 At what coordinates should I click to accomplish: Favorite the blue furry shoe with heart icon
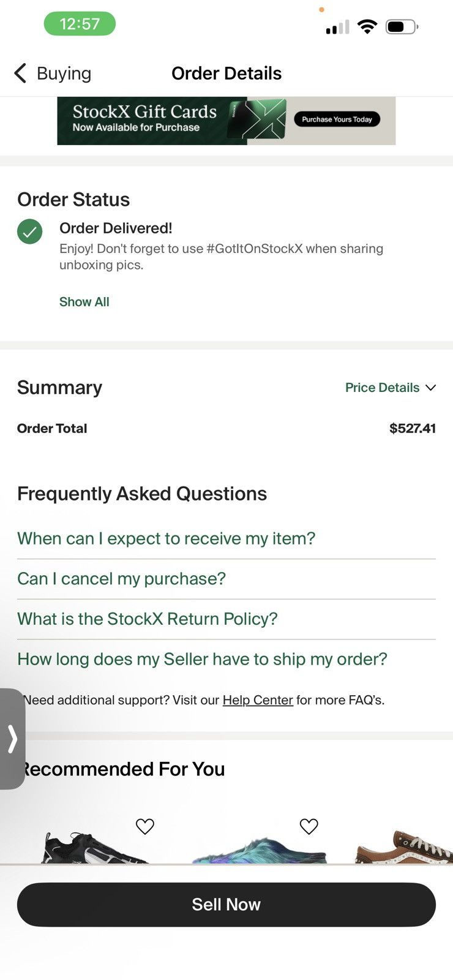[309, 826]
